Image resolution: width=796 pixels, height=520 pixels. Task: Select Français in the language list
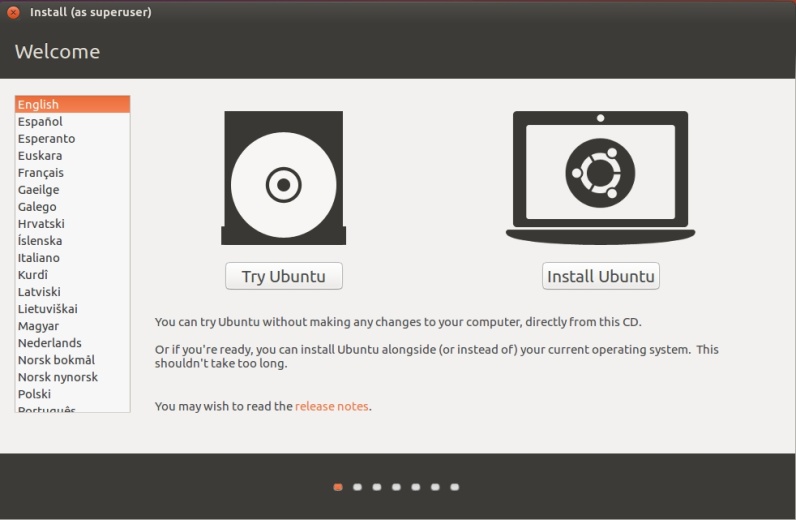(73, 173)
